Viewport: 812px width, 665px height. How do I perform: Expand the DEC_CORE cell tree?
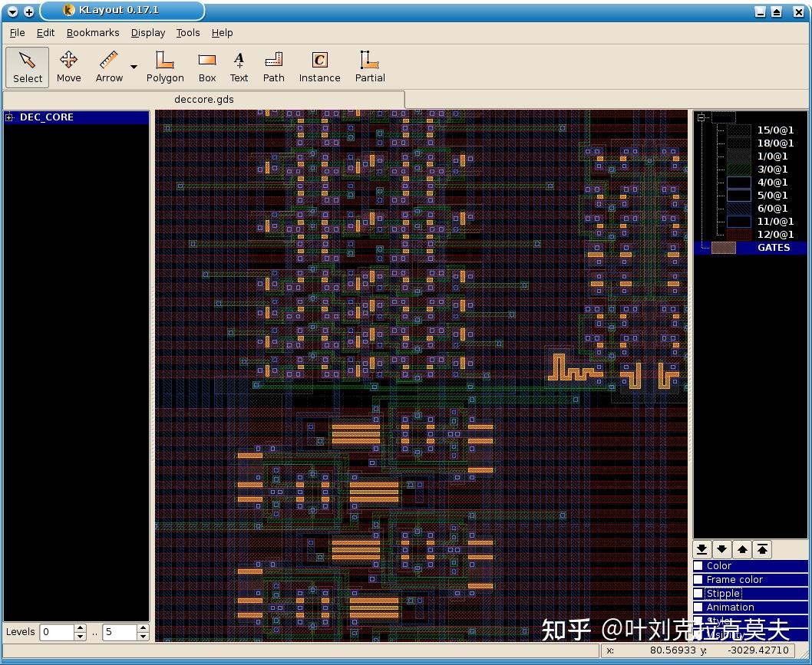click(8, 117)
